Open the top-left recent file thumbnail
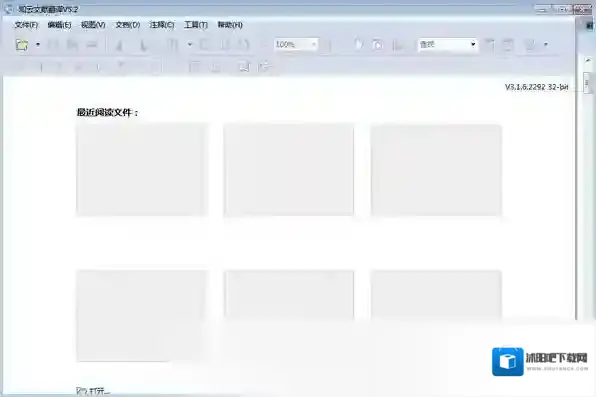 click(x=141, y=170)
